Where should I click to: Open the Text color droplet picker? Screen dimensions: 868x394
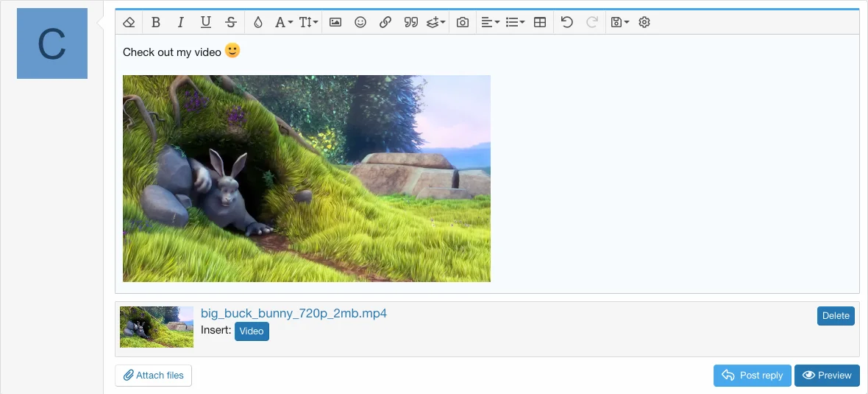click(x=257, y=22)
